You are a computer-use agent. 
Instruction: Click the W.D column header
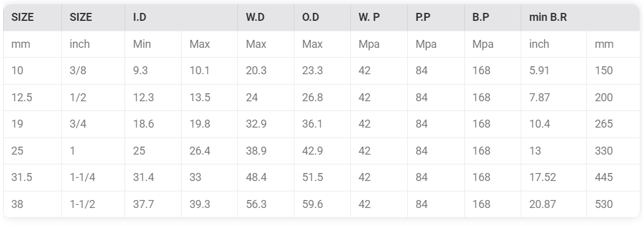point(266,17)
